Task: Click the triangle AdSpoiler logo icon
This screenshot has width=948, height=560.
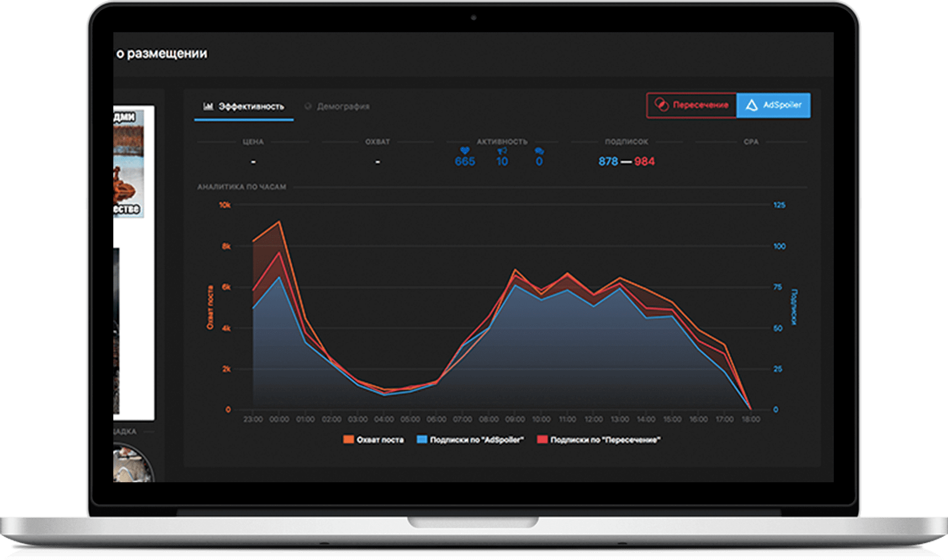Action: [x=751, y=105]
